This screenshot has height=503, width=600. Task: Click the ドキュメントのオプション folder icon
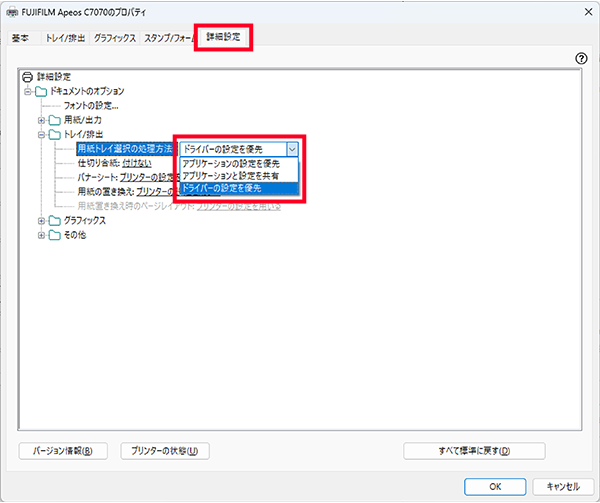(41, 91)
